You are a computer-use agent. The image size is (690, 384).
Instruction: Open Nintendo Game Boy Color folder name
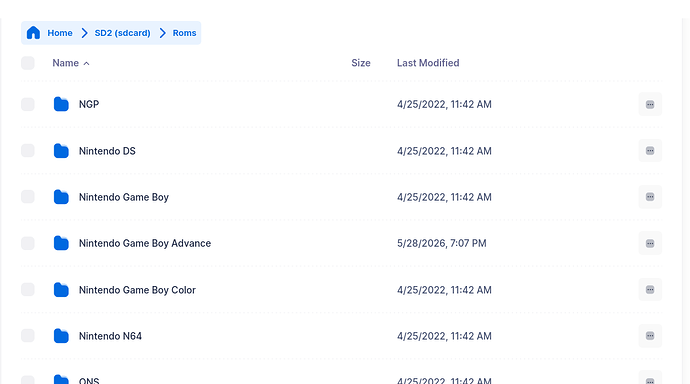[x=137, y=290]
